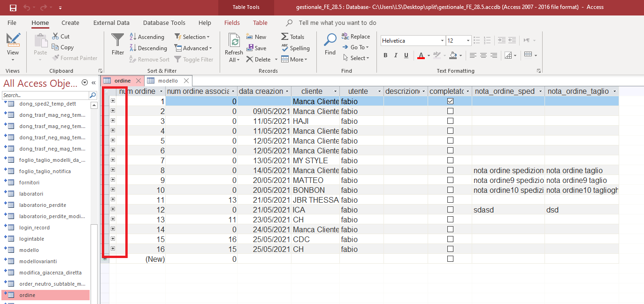The height and width of the screenshot is (304, 644).
Task: Check completato in the New row
Action: coord(450,259)
